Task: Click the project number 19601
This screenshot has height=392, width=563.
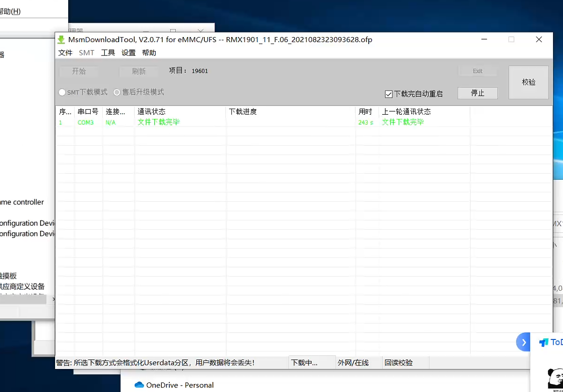Action: (200, 71)
